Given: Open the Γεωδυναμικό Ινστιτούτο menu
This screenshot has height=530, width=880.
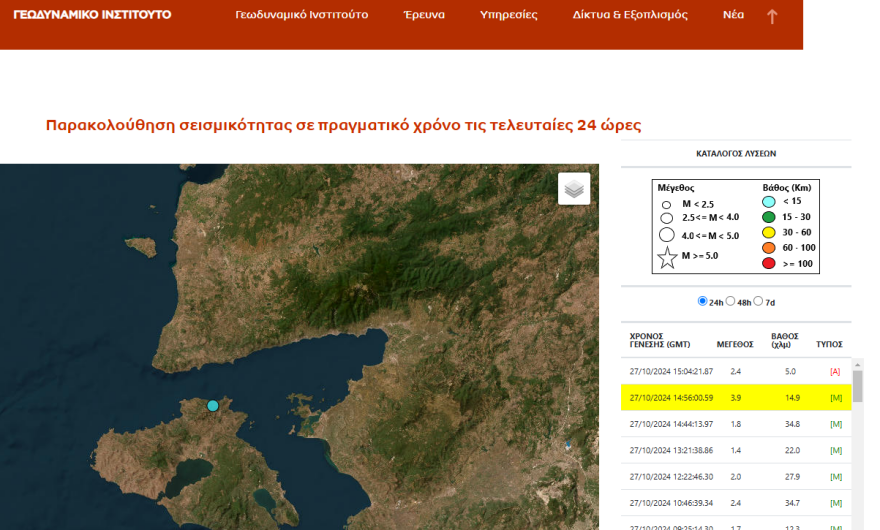Looking at the screenshot, I should [x=301, y=15].
